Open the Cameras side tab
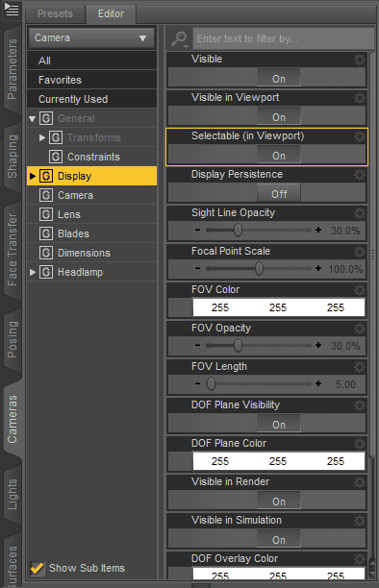 (x=12, y=419)
